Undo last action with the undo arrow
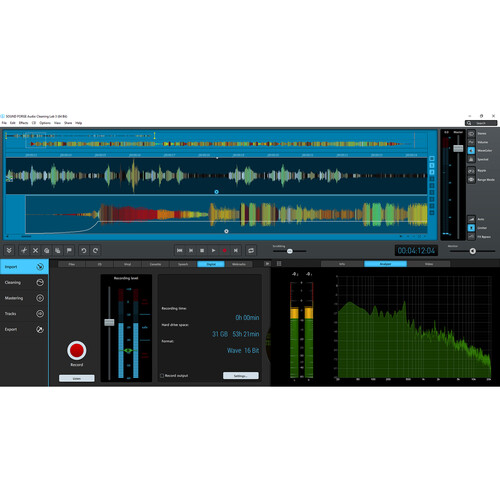Image resolution: width=500 pixels, height=500 pixels. tap(84, 250)
